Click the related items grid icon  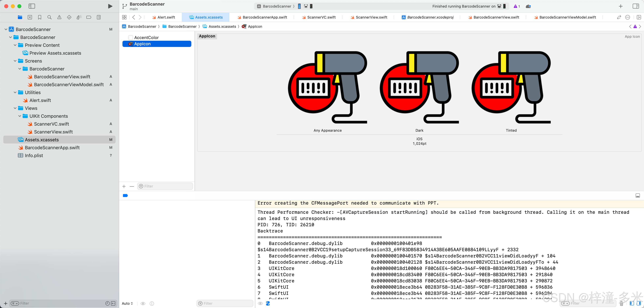(x=124, y=17)
